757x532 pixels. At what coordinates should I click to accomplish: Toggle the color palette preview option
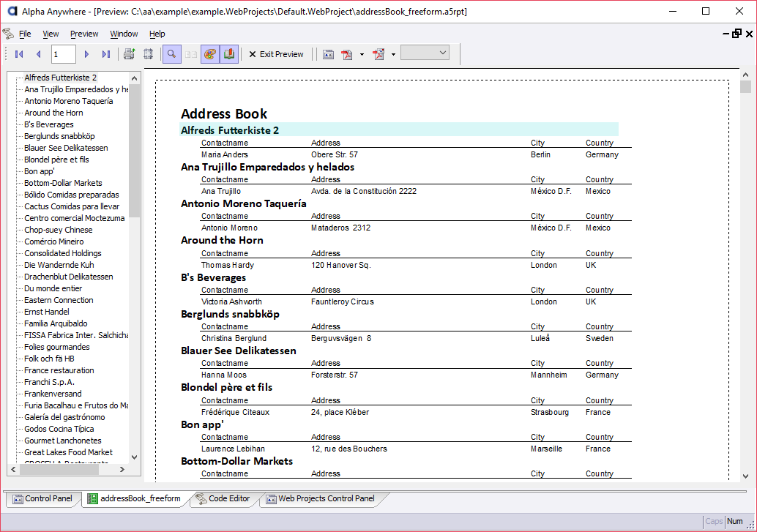(210, 54)
